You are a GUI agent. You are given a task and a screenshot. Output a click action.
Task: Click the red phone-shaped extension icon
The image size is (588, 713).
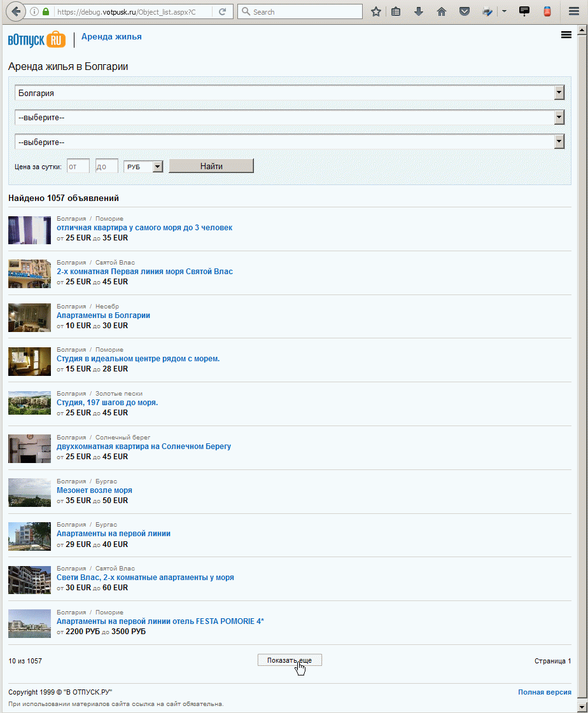pyautogui.click(x=547, y=12)
